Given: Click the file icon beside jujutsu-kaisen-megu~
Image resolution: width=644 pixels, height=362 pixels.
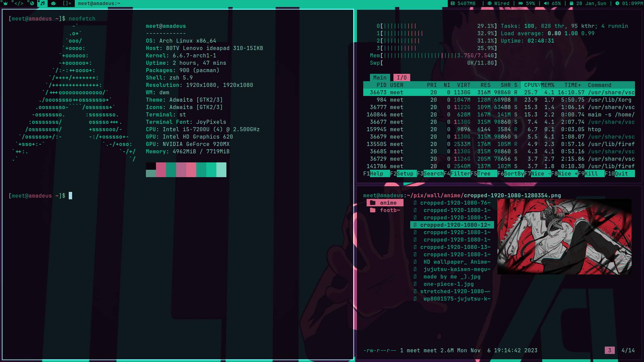Looking at the screenshot, I should (415, 269).
